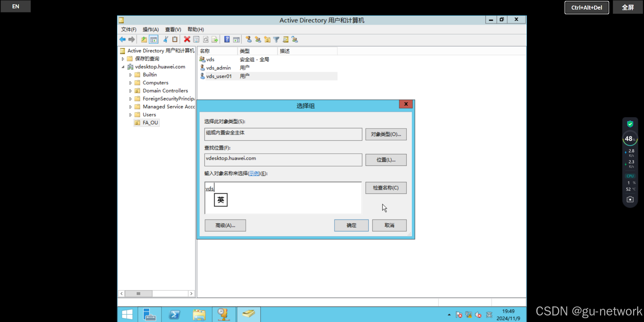644x322 pixels.
Task: Click the green shield icon in the widget
Action: (630, 124)
